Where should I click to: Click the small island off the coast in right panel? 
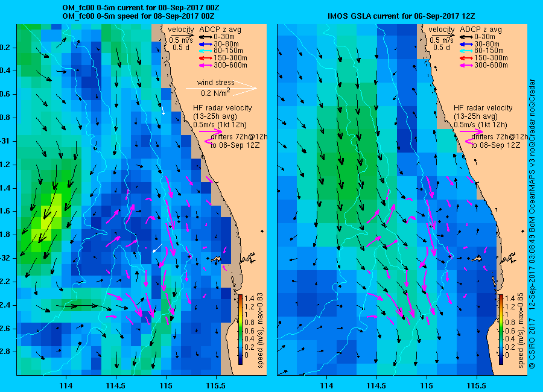(477, 259)
